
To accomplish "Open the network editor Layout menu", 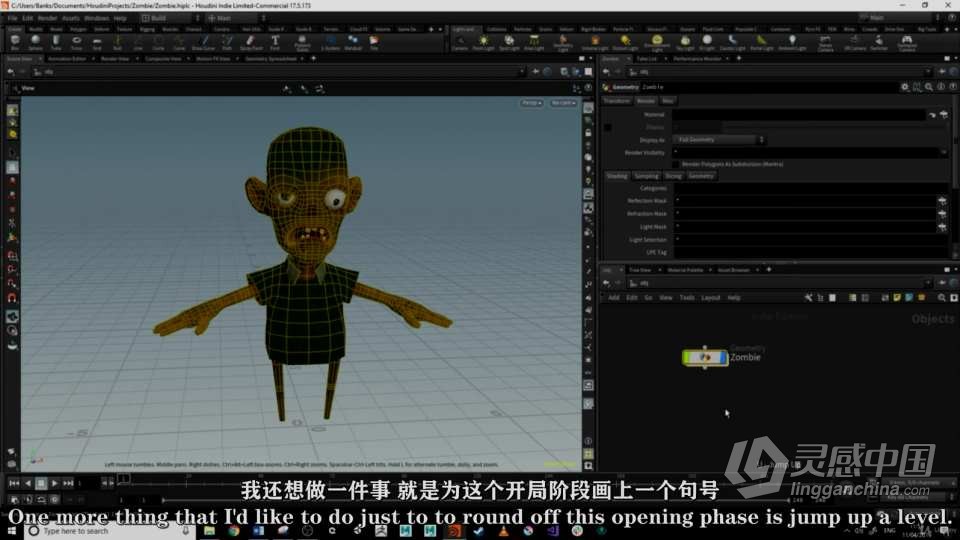I will [x=710, y=298].
